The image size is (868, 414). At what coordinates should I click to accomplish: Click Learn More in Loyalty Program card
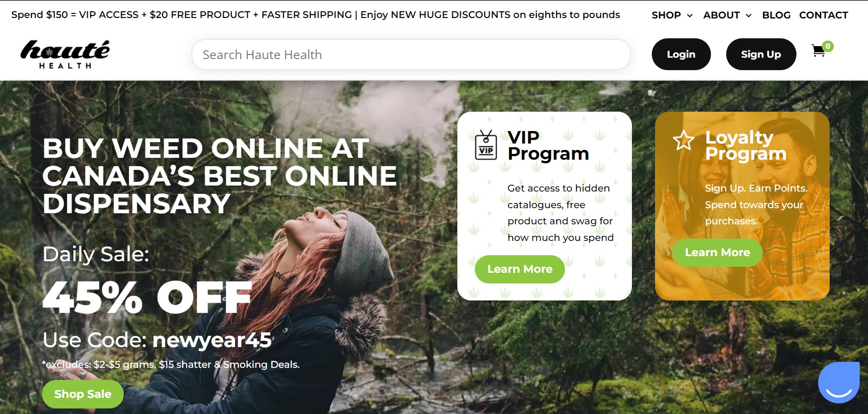click(717, 252)
